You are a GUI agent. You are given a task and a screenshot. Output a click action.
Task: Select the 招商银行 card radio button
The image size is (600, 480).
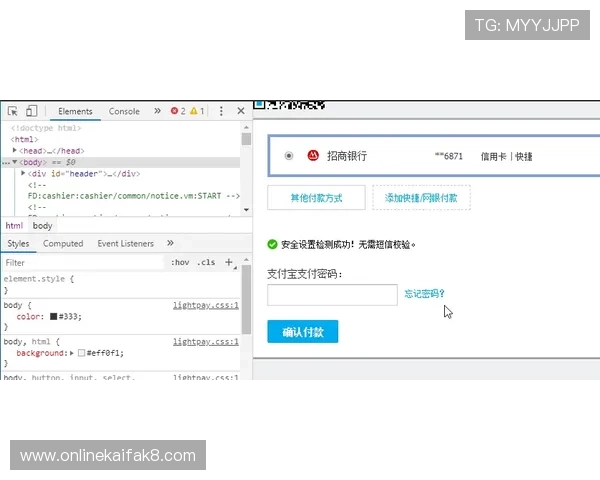(x=289, y=156)
